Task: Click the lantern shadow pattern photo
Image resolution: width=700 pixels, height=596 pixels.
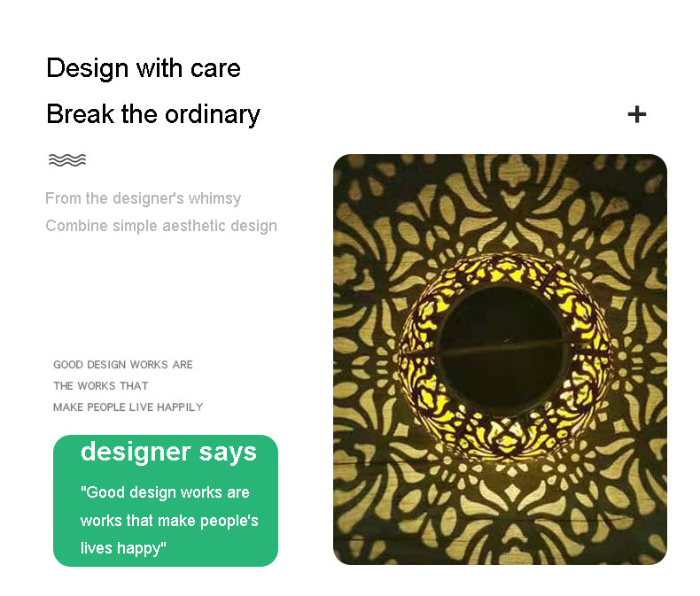Action: pos(500,360)
